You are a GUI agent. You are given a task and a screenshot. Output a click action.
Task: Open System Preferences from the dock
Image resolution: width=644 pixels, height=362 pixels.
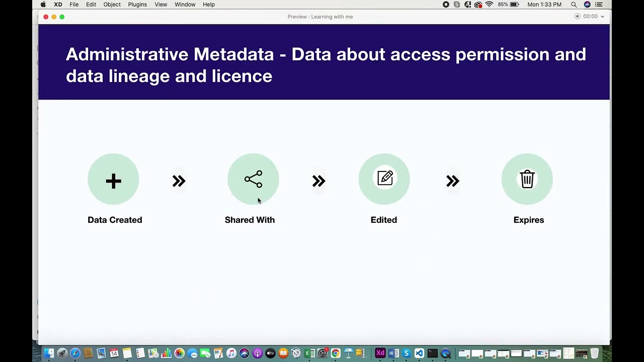[x=323, y=353]
